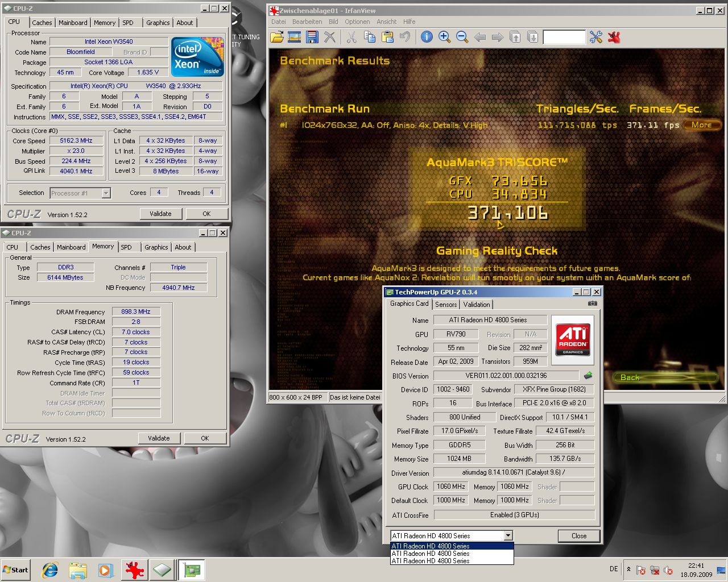Open About tab in lower CPU-Z window
This screenshot has width=728, height=582.
183,247
